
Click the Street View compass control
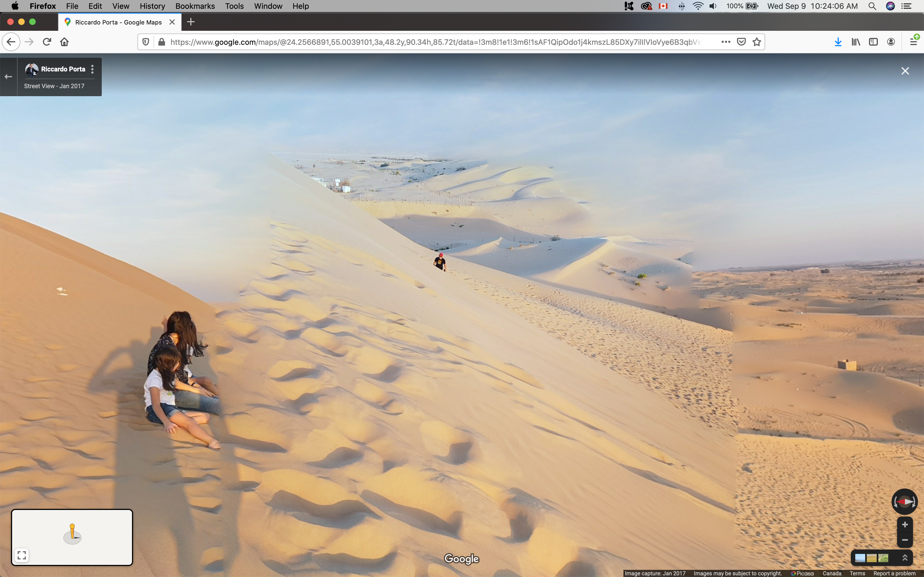[904, 501]
